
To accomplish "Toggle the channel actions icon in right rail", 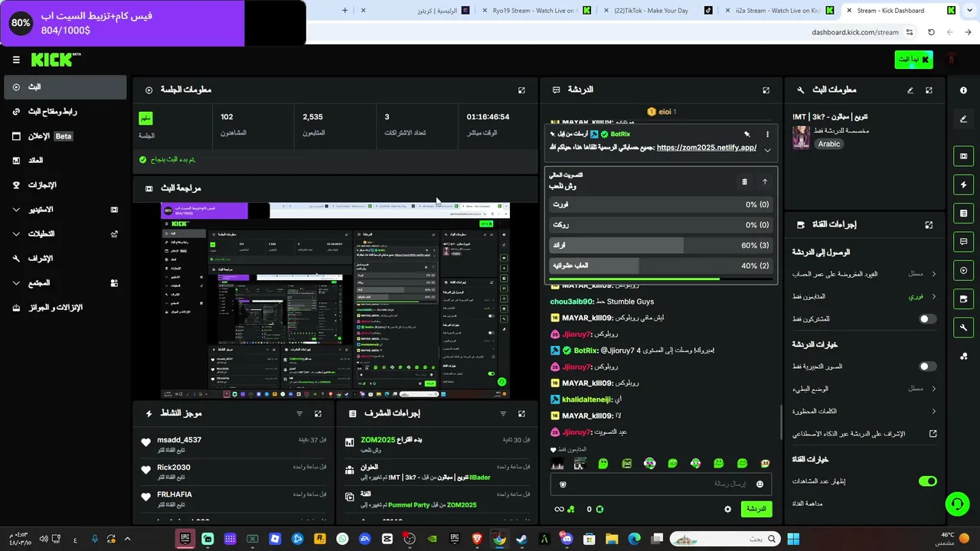I will [x=963, y=298].
